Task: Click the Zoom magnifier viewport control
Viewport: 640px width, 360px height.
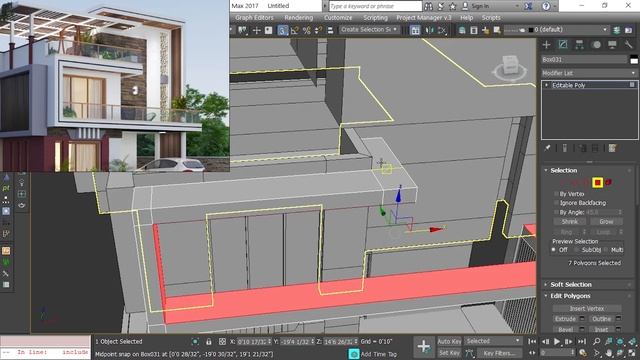Action: point(597,341)
